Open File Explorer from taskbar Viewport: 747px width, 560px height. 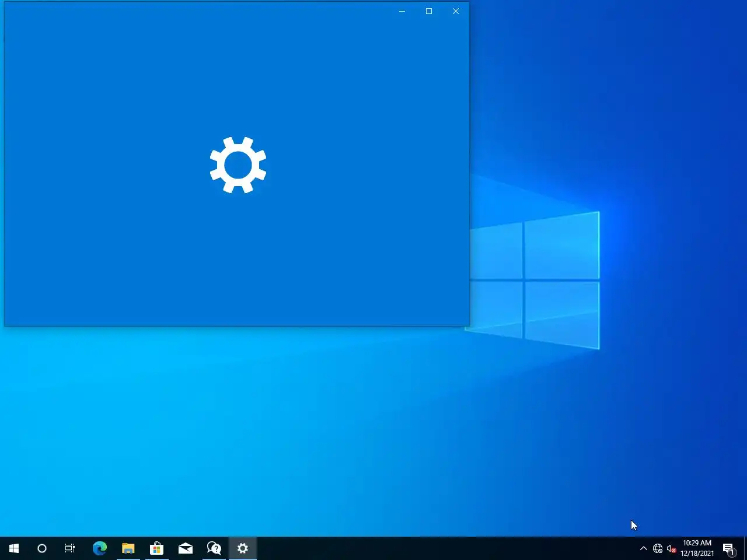(x=128, y=548)
